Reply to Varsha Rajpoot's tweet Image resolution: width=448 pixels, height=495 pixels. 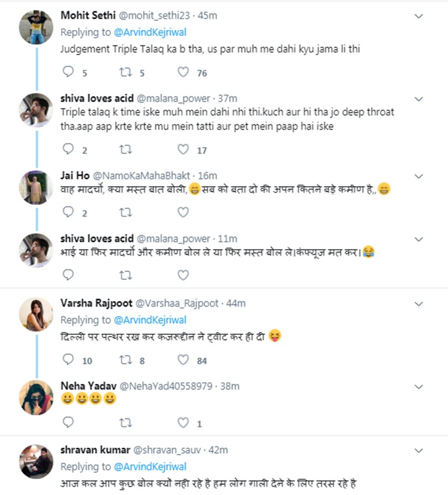69,360
